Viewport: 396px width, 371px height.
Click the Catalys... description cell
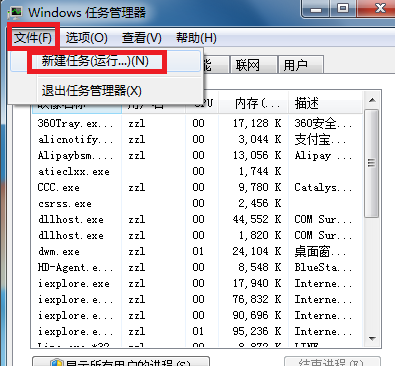coord(323,188)
